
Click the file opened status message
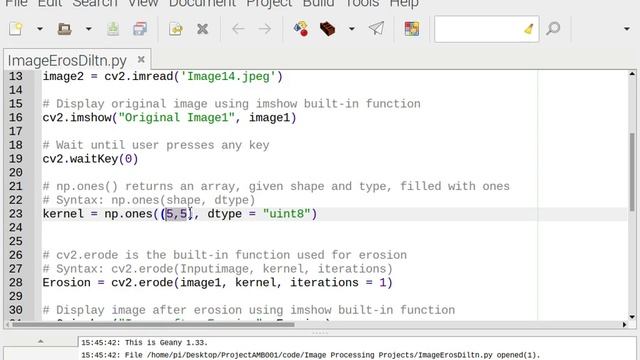332,355
